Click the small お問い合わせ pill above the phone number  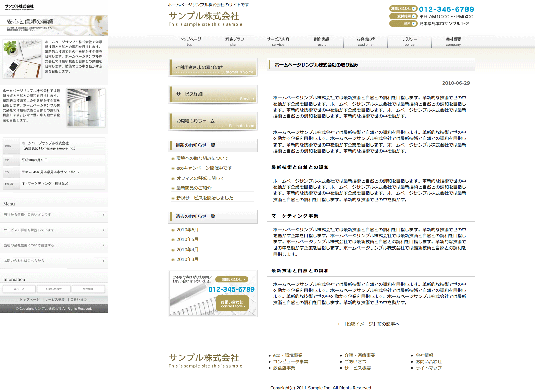[232, 280]
